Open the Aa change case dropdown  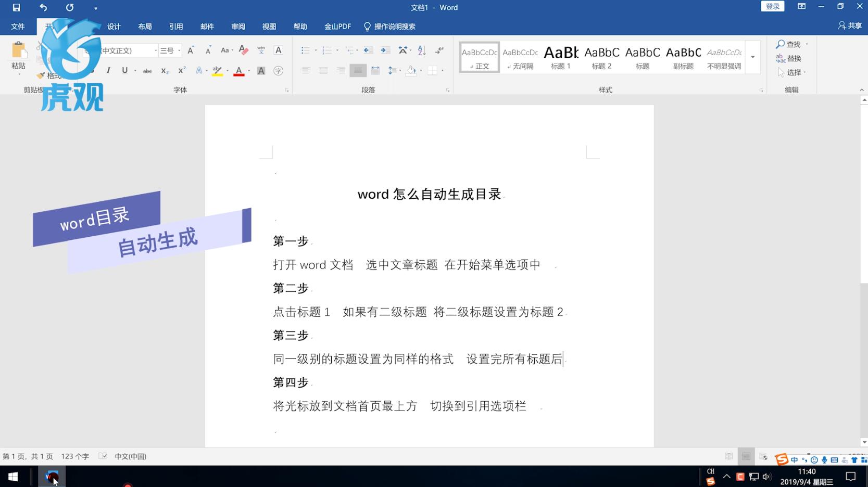coord(227,50)
